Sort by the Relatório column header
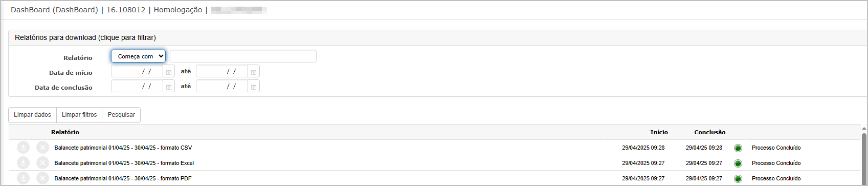Viewport: 868px width, 186px height. pyautogui.click(x=65, y=132)
